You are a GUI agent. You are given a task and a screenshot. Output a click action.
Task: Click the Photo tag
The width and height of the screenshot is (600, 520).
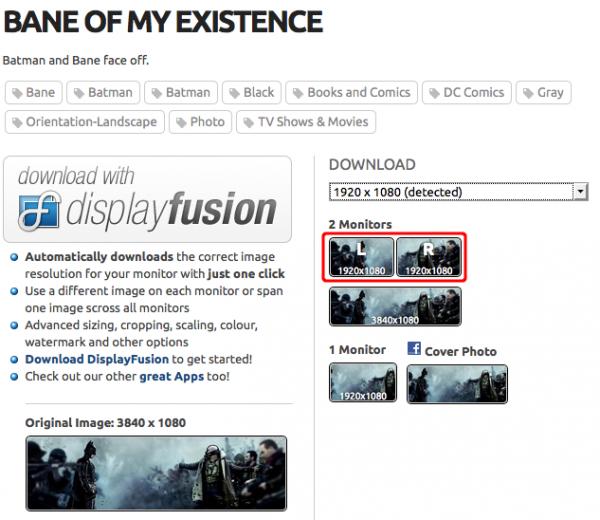[x=201, y=122]
